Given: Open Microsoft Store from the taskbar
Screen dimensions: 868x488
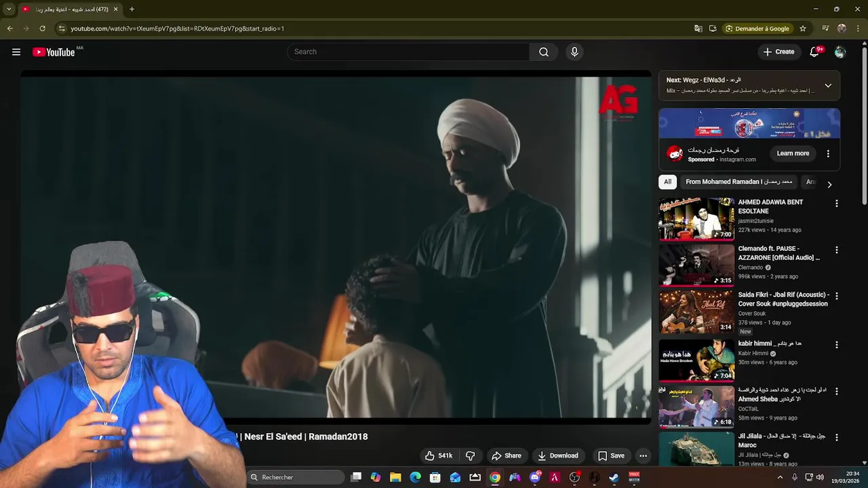Looking at the screenshot, I should (x=435, y=477).
